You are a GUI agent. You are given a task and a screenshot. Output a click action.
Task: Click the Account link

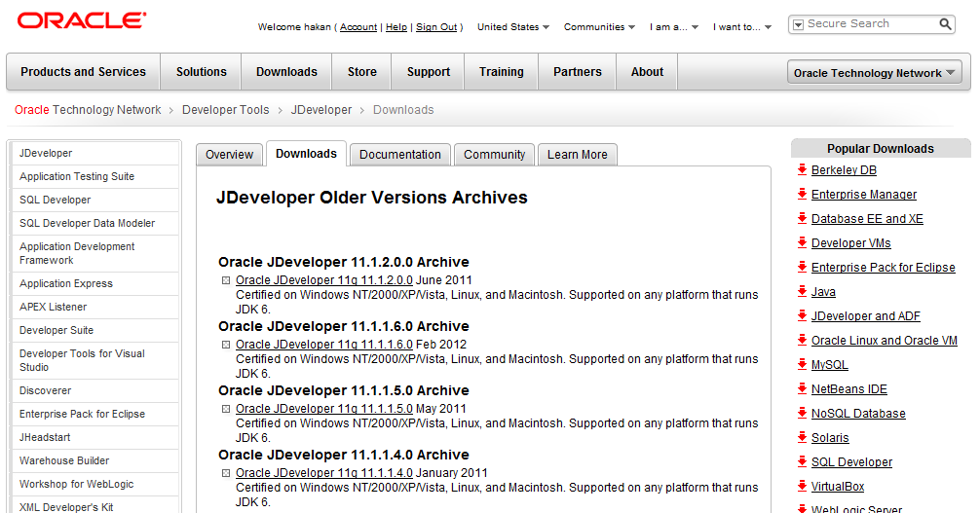pyautogui.click(x=358, y=27)
